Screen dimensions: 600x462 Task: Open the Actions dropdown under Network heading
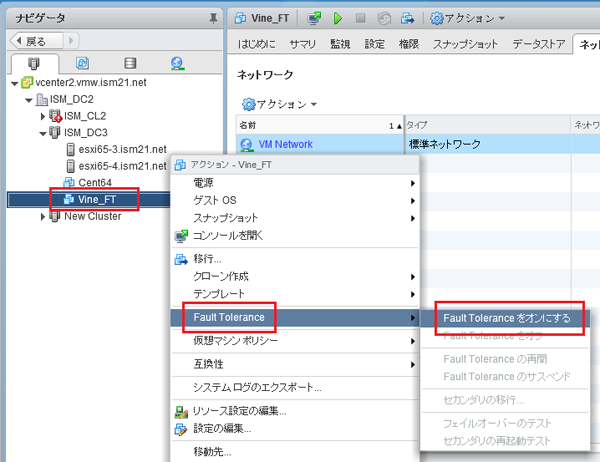pyautogui.click(x=279, y=104)
